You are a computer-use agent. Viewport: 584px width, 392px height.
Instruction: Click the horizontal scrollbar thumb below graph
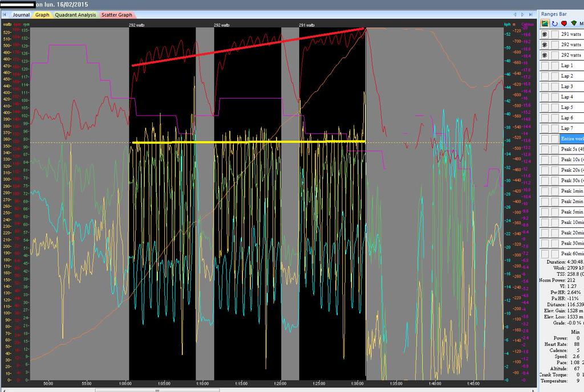point(156,390)
